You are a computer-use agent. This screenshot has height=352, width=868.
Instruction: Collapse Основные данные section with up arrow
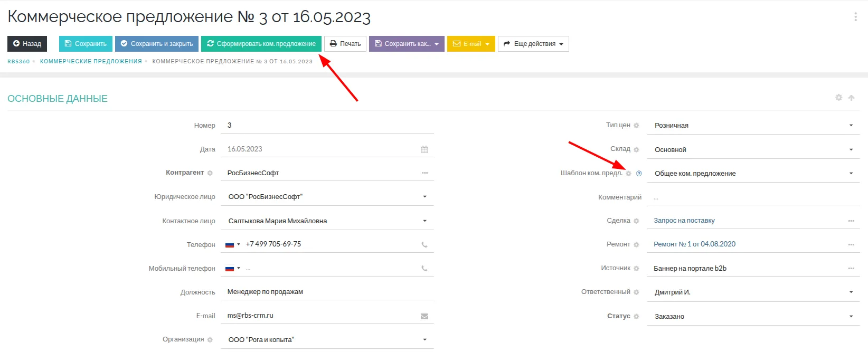click(851, 98)
